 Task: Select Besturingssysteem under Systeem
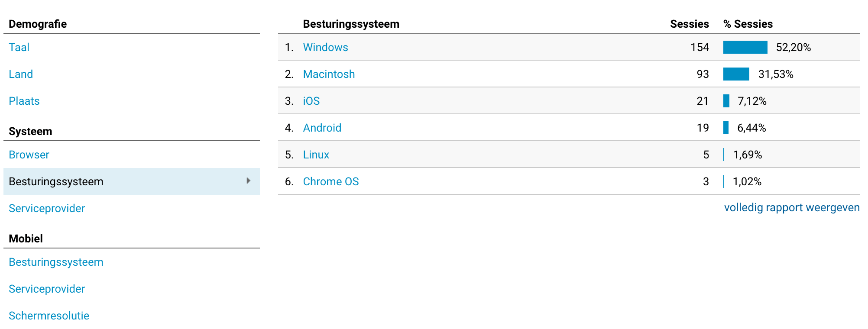[56, 181]
